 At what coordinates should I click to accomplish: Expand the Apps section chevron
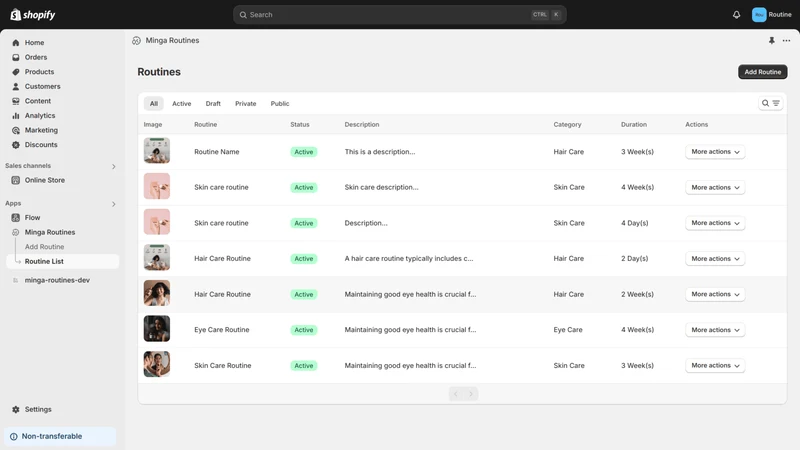(113, 204)
